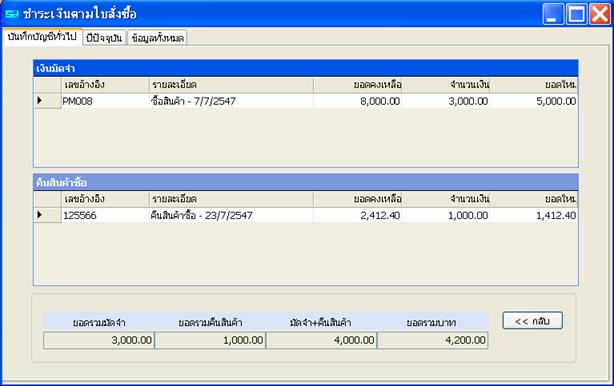Maximize the ชำระเงินตามใบสั่งซื้อ window

point(576,14)
